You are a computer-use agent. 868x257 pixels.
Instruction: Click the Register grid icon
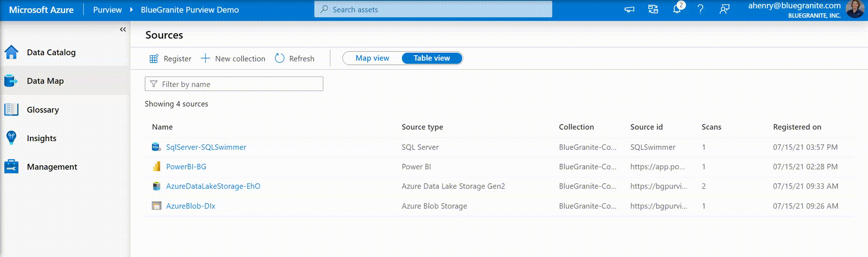pos(154,58)
